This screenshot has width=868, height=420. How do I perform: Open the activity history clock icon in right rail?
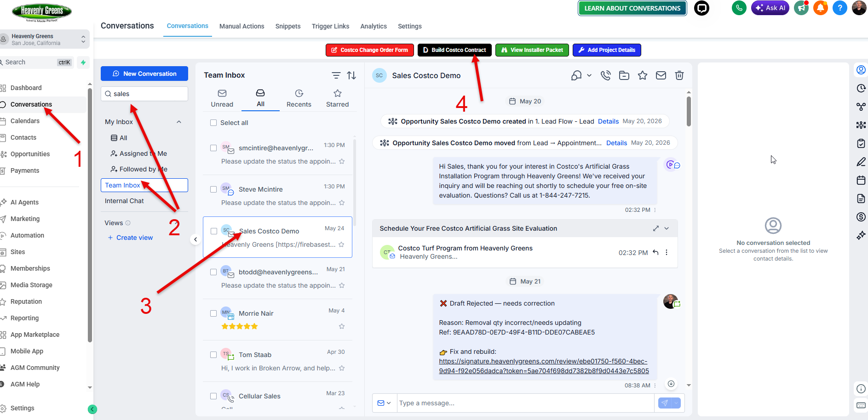tap(861, 88)
